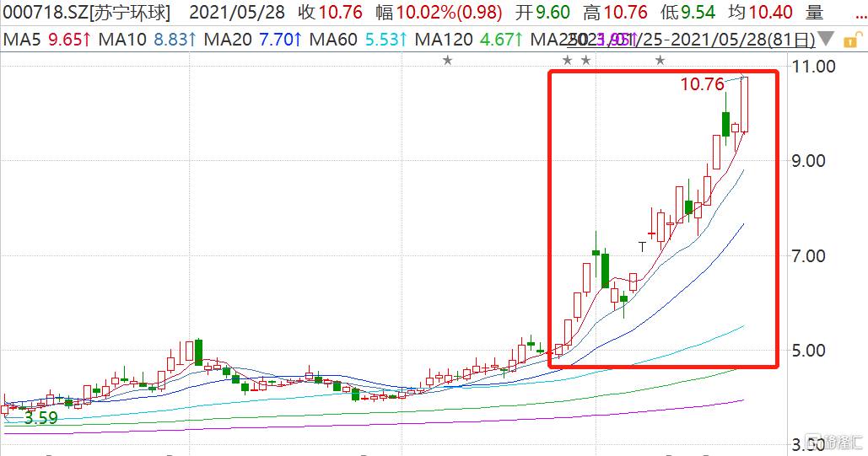Click the average price 均10.40

click(761, 12)
